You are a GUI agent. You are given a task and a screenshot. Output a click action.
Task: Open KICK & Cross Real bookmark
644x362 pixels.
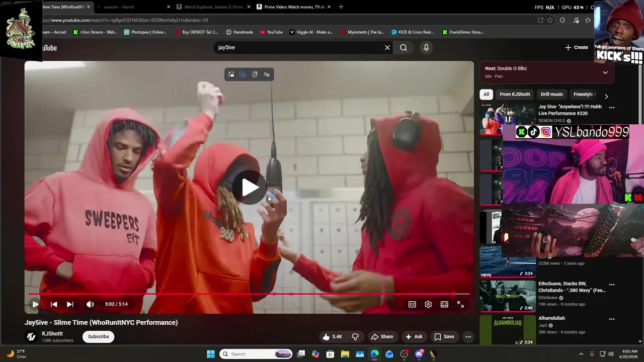pos(412,32)
